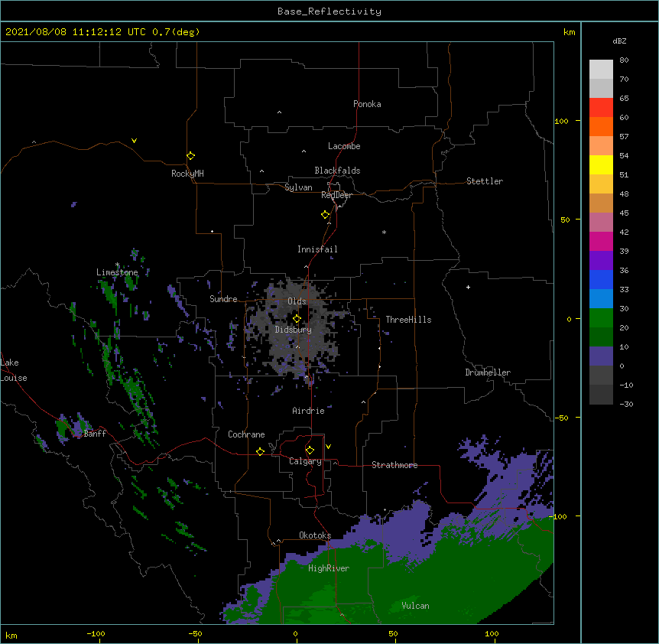The height and width of the screenshot is (644, 659).
Task: Select the Sylvan label
Action: (x=298, y=187)
